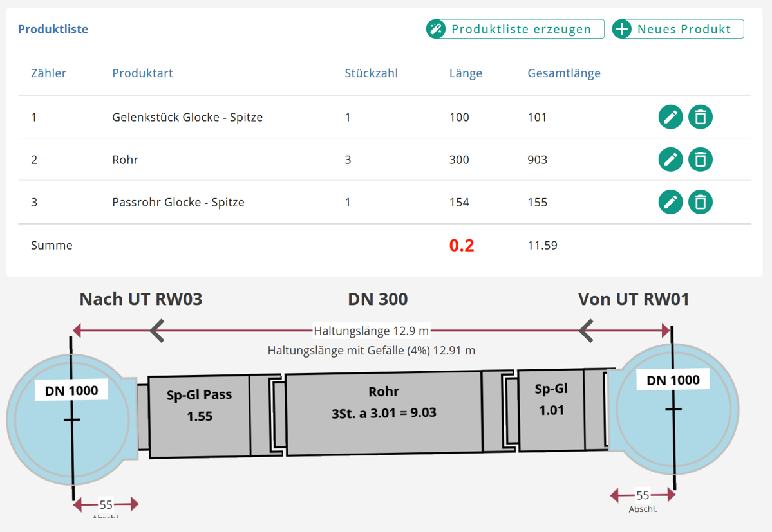Click the Haltungslänge 12.9 m label
Screen dimensions: 772x532
coord(372,331)
